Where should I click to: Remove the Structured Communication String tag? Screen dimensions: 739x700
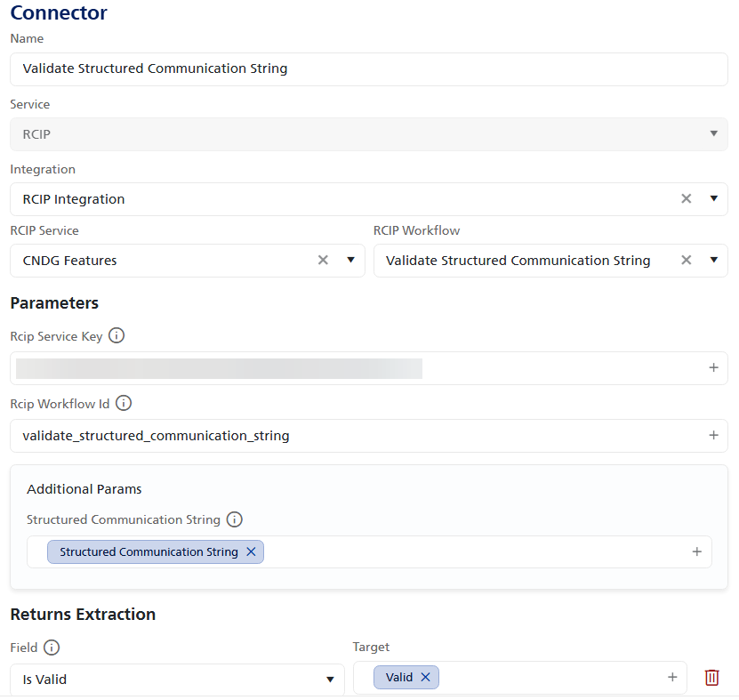click(251, 552)
